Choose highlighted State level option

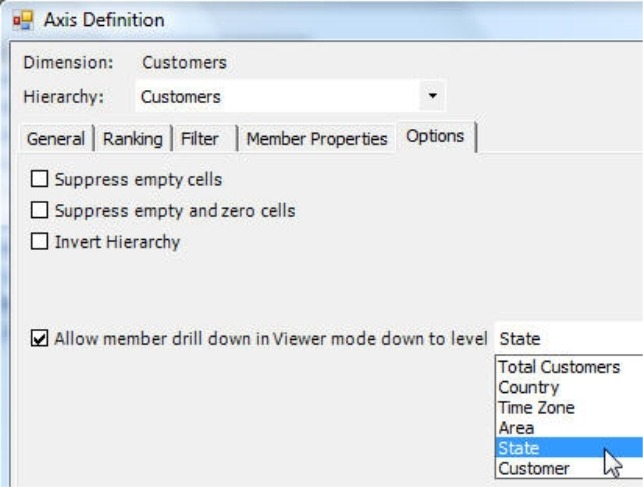coord(518,448)
